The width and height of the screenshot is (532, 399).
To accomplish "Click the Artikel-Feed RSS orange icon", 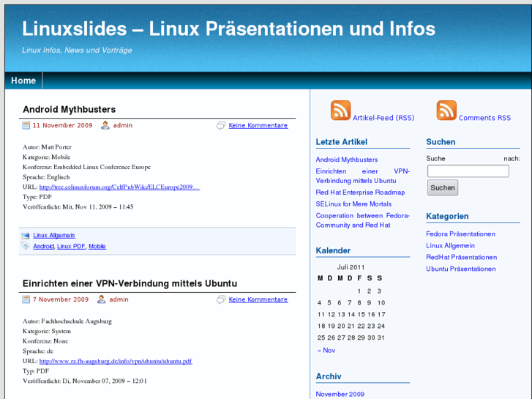I will pyautogui.click(x=341, y=111).
